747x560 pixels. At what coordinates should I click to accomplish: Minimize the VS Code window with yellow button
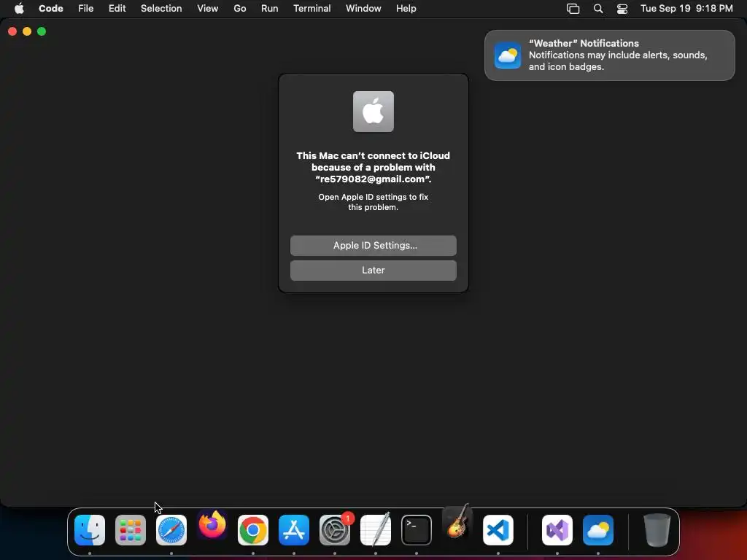27,31
